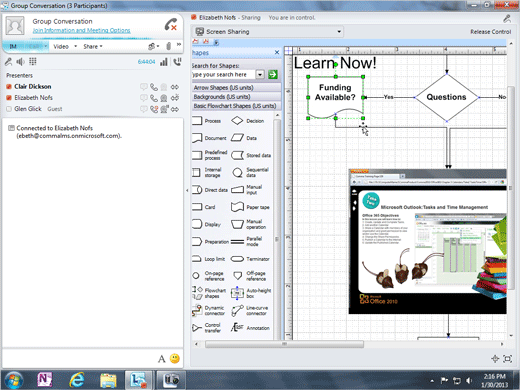Screen dimensions: 520x390
Task: Select the Terminator shape stencil
Action: point(250,259)
